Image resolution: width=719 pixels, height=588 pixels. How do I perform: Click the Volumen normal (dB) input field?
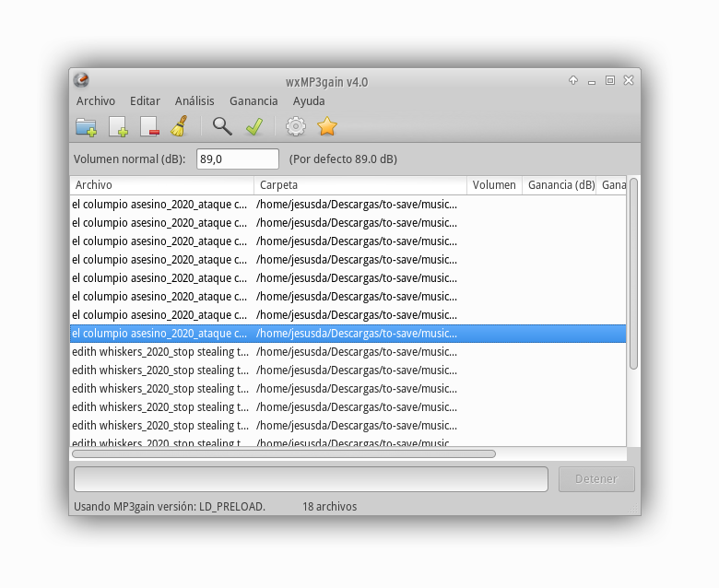[237, 159]
